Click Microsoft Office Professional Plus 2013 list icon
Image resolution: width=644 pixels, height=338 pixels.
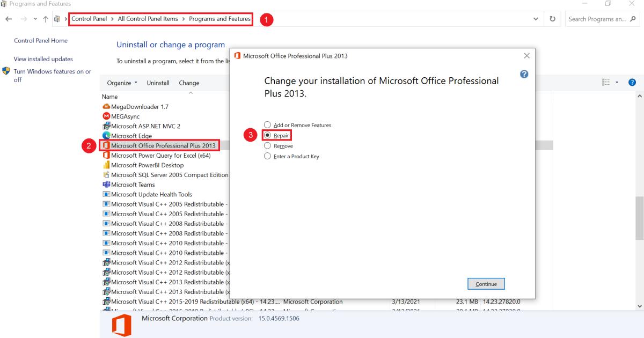click(106, 145)
